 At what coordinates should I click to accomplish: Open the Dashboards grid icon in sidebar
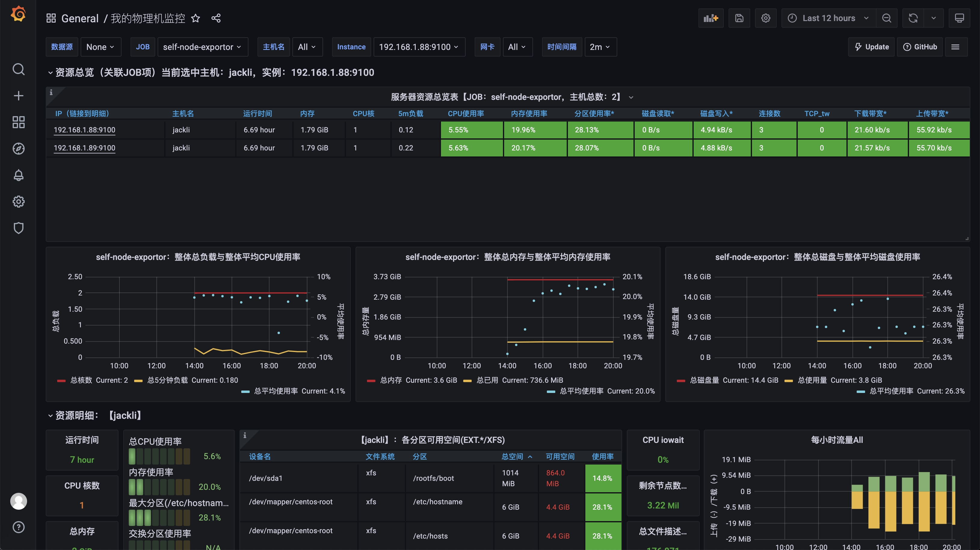click(x=18, y=122)
